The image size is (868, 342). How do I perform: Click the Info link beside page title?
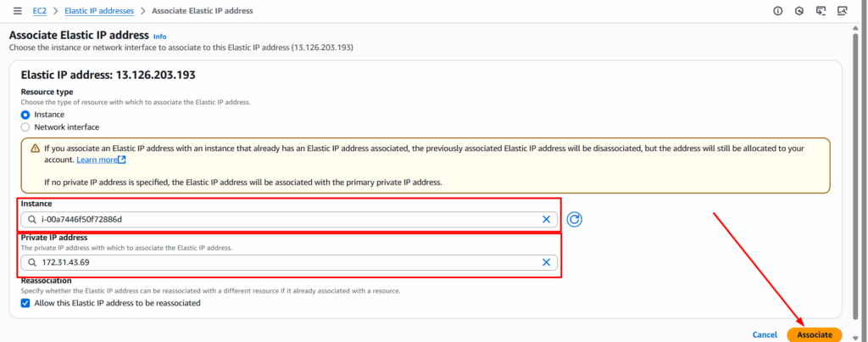click(x=159, y=36)
